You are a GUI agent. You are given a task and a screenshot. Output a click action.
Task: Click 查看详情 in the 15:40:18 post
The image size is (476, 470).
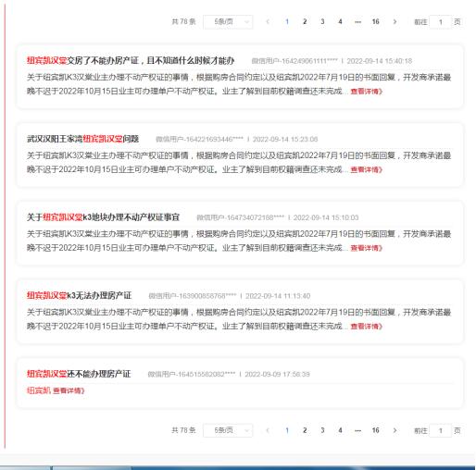coord(367,92)
